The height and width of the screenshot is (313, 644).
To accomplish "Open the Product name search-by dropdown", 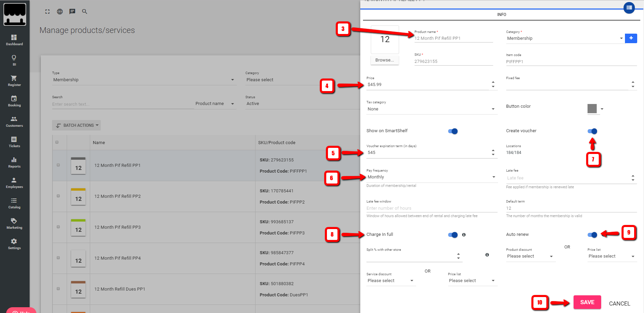I will coord(215,104).
